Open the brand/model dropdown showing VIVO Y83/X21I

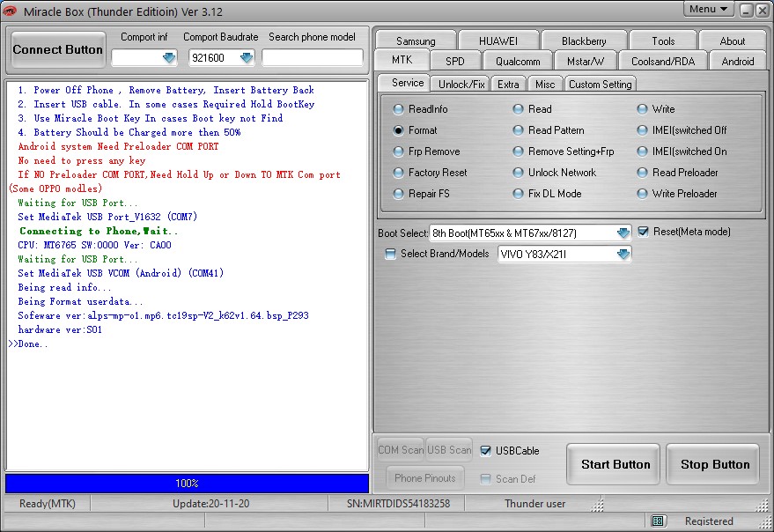pyautogui.click(x=623, y=254)
